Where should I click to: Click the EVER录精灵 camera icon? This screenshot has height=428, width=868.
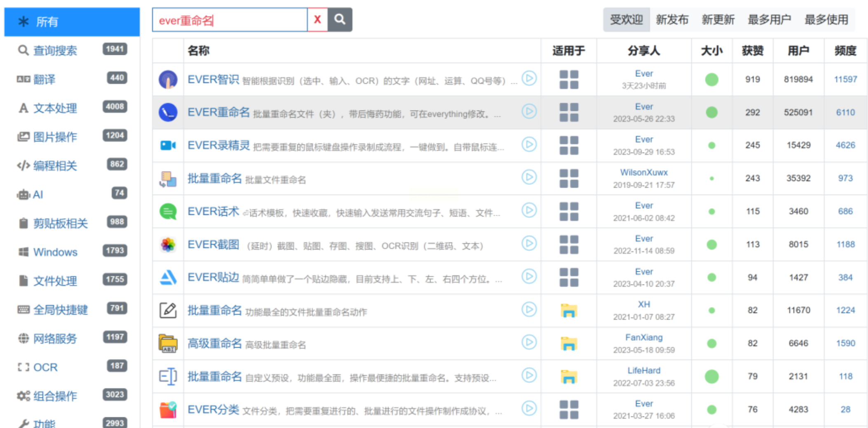[x=168, y=145]
